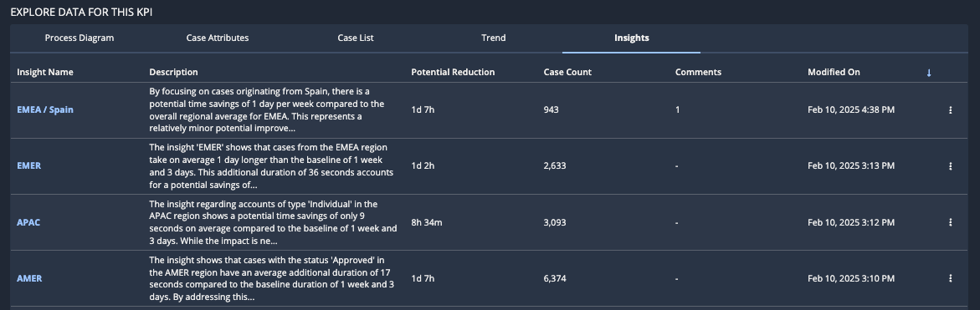Switch to the Case Attributes tab
Screen dimensions: 980x310
click(x=218, y=38)
